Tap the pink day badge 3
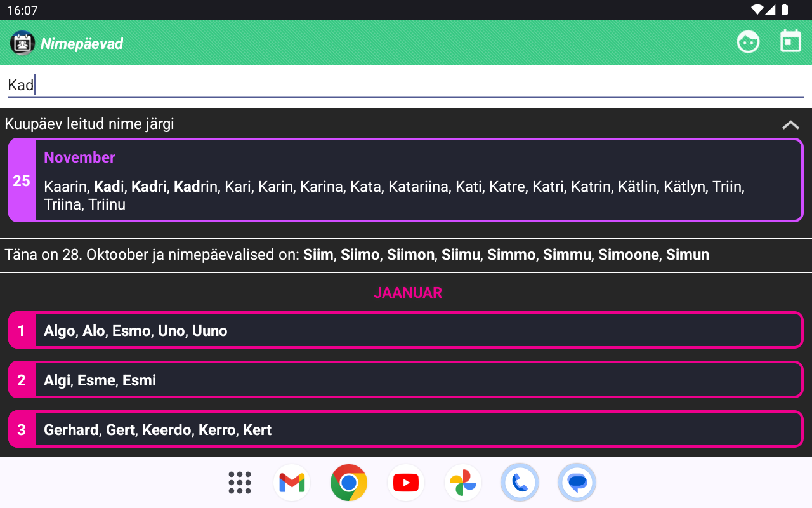The image size is (812, 508). point(22,429)
